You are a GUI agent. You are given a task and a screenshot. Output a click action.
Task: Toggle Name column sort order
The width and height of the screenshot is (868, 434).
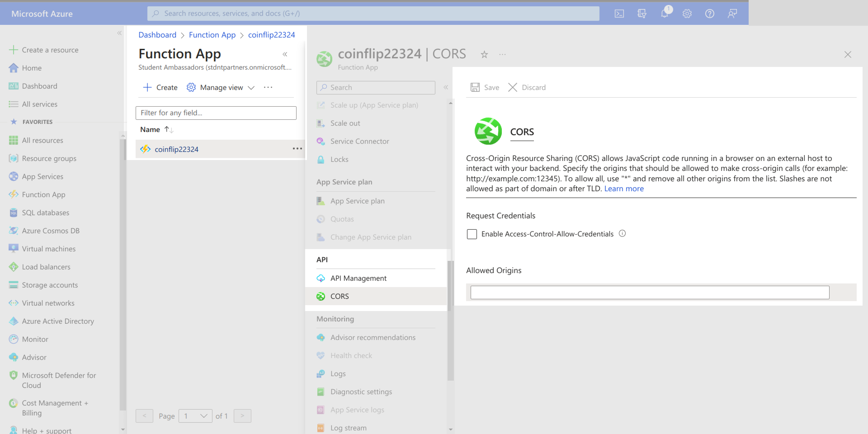tap(169, 129)
